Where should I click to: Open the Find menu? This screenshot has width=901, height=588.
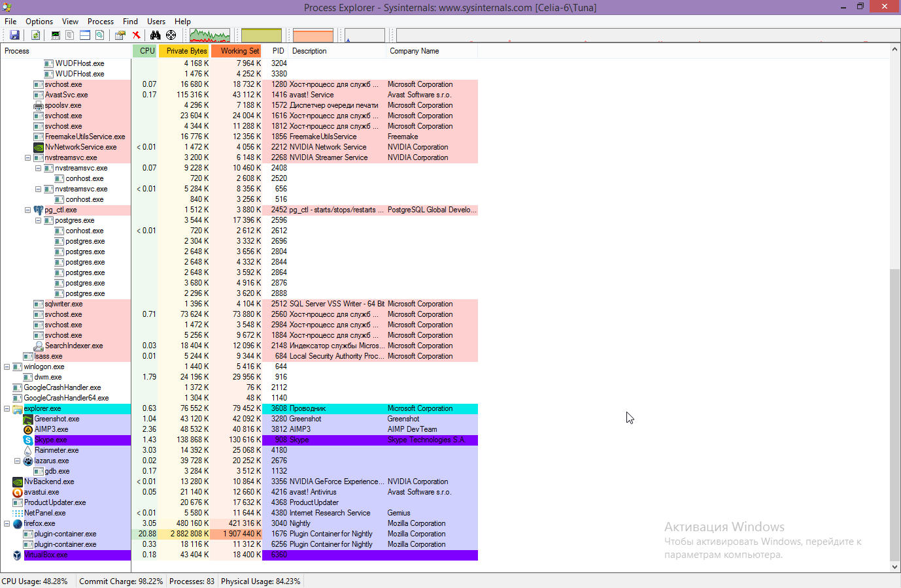point(131,22)
